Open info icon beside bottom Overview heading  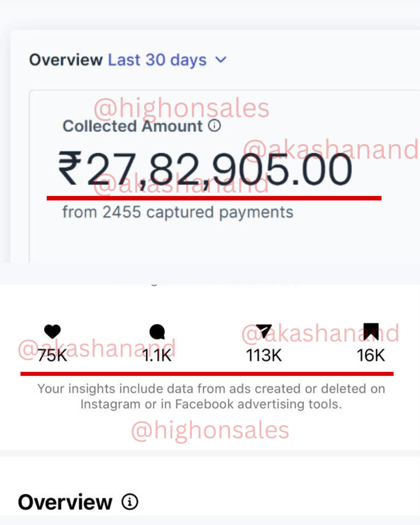[130, 502]
